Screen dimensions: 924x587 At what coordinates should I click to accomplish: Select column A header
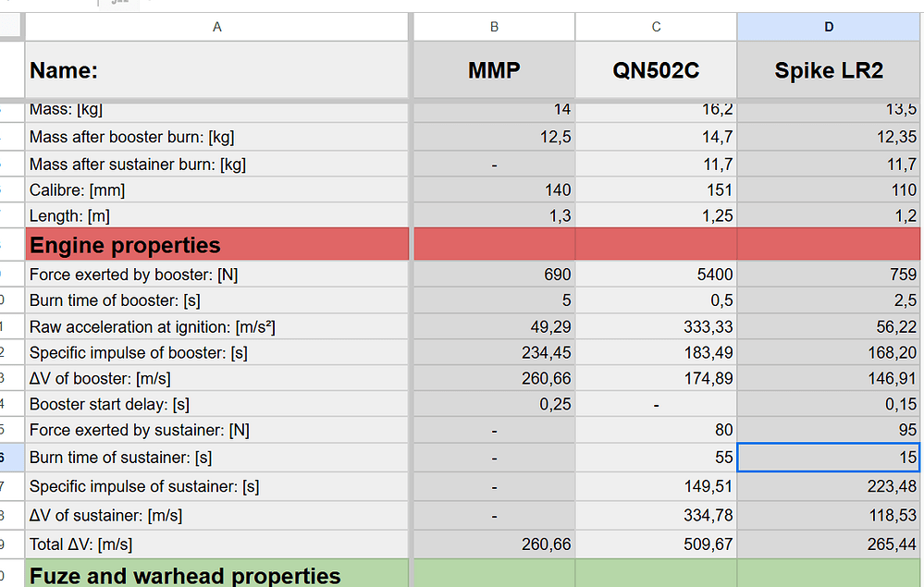216,27
